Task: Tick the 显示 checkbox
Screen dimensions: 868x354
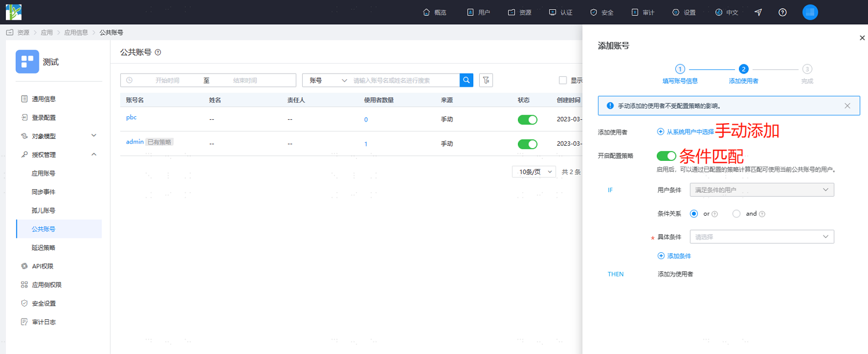Action: pos(562,80)
